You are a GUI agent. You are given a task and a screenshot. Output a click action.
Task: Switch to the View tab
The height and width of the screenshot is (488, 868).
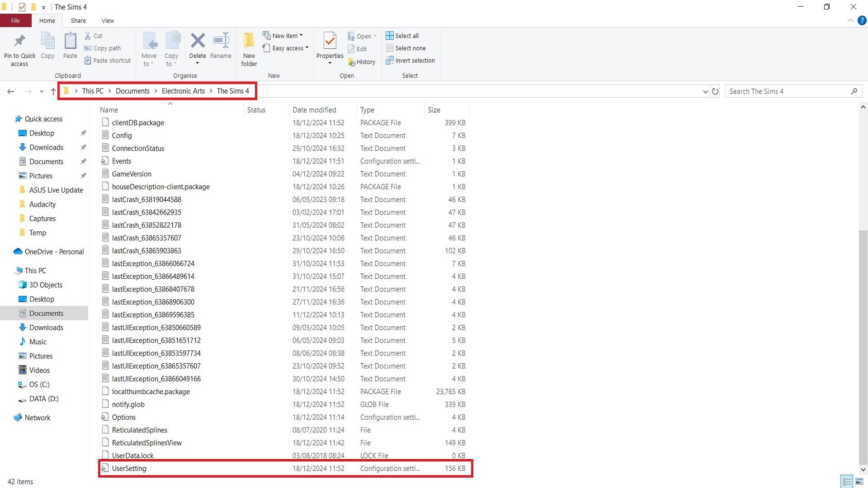click(x=107, y=20)
